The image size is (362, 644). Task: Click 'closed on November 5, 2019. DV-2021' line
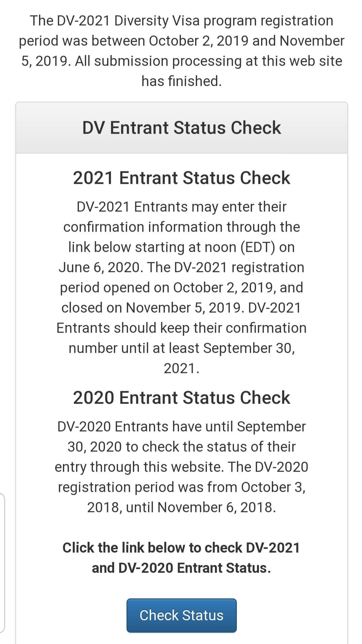(x=181, y=308)
